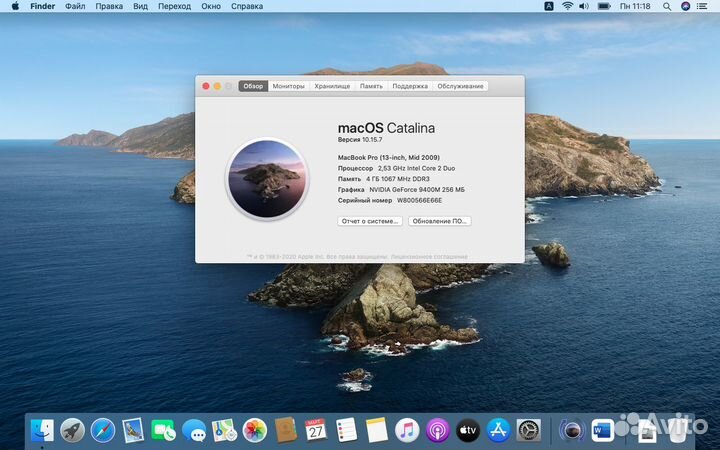Click memory value '4 ГБ 1067 MHz DDR3'
The width and height of the screenshot is (720, 450).
tap(398, 179)
